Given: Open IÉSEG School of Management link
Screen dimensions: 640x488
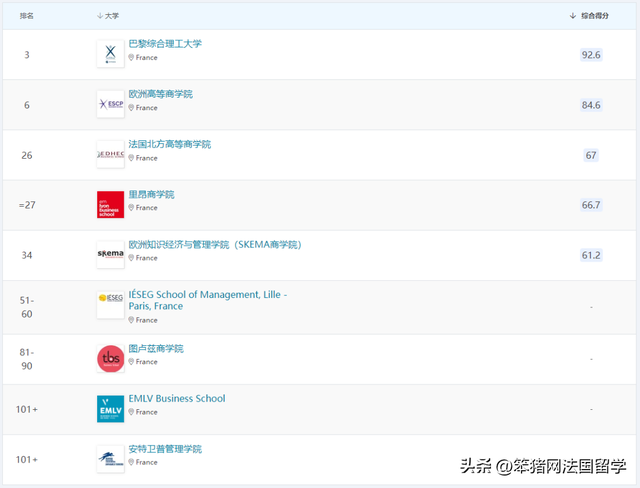Looking at the screenshot, I should tap(208, 300).
